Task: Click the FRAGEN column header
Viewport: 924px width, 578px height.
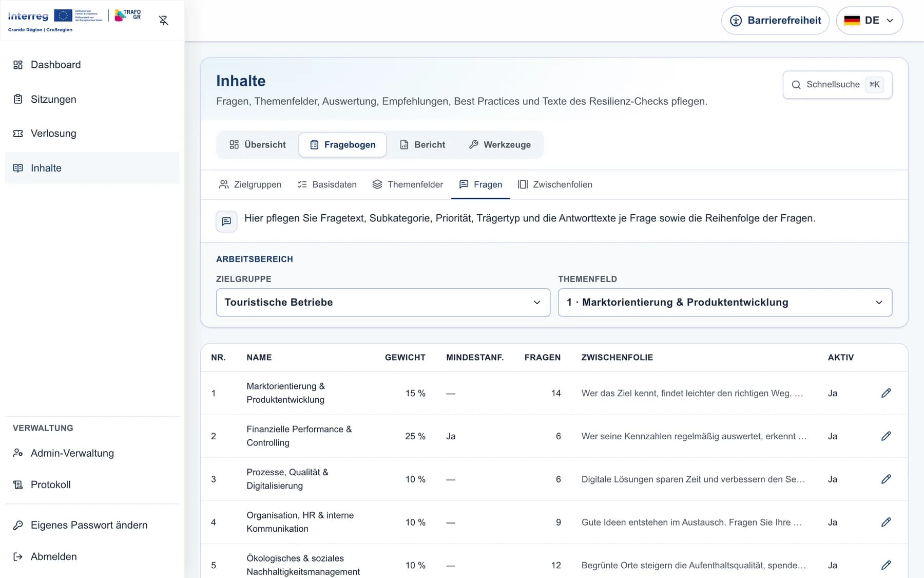Action: pos(543,358)
